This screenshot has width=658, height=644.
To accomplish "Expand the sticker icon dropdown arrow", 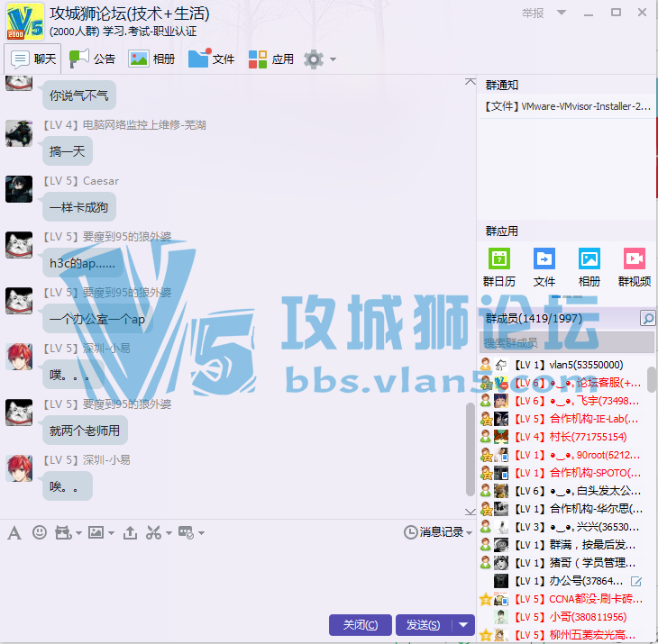I will point(78,533).
